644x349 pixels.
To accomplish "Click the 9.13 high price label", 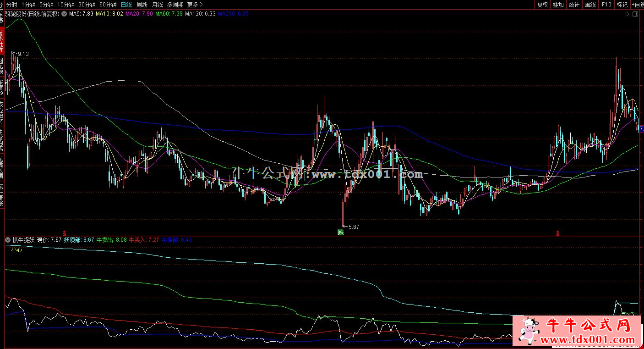I will click(x=23, y=54).
